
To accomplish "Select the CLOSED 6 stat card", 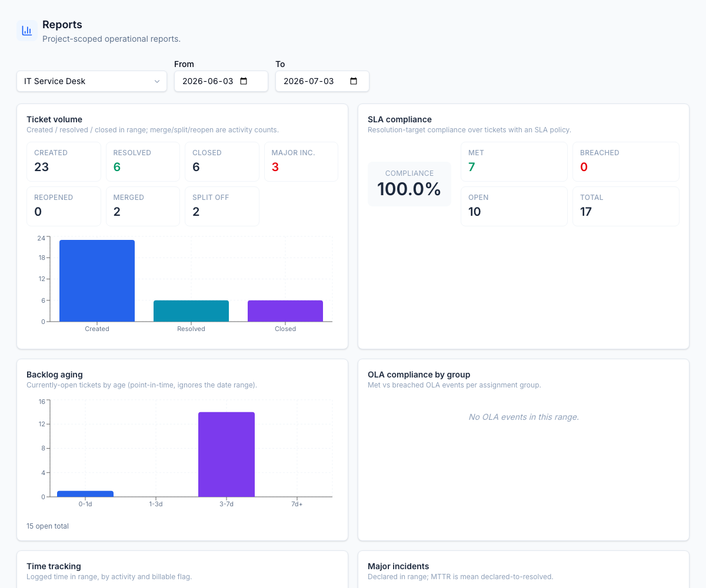I will tap(222, 162).
